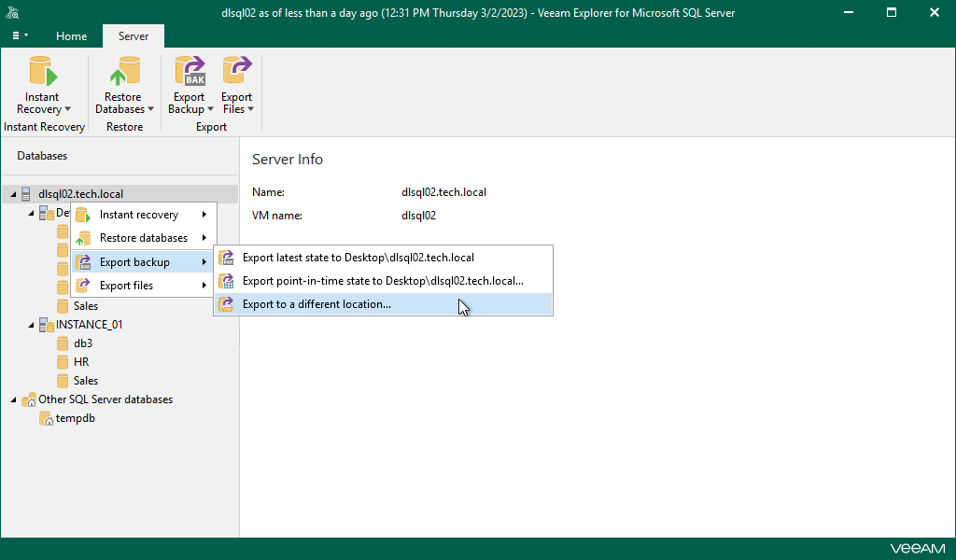956x560 pixels.
Task: Choose Export latest state to Desktop
Action: [383, 258]
